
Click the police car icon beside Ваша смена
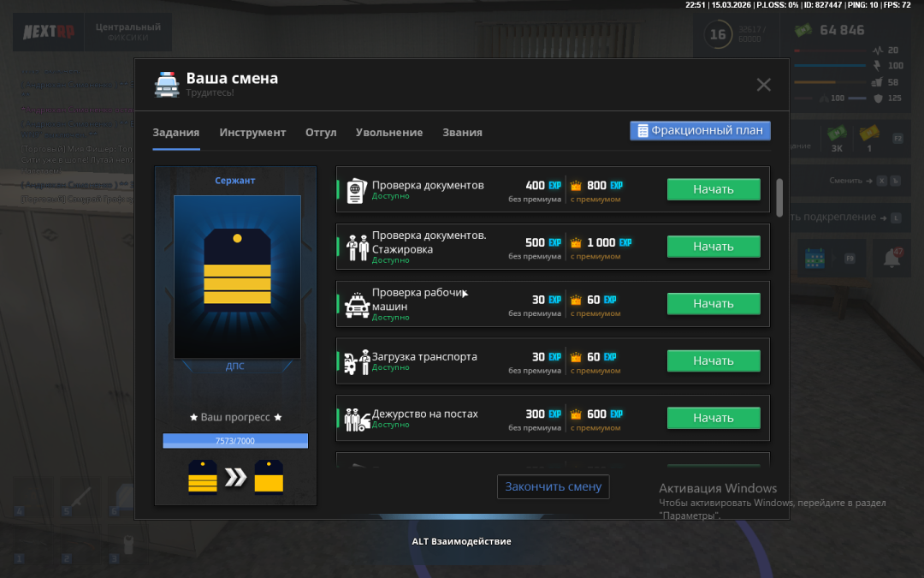[166, 84]
